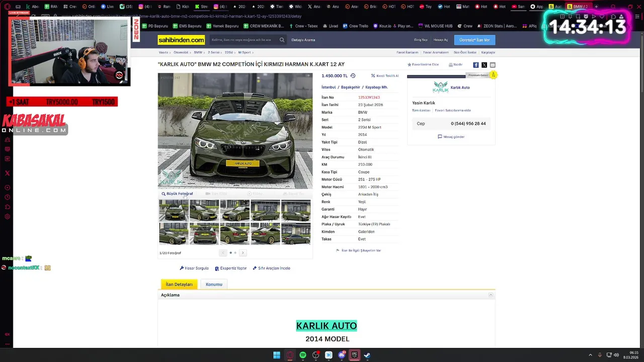
Task: Open Steam from the taskbar
Action: [x=367, y=355]
